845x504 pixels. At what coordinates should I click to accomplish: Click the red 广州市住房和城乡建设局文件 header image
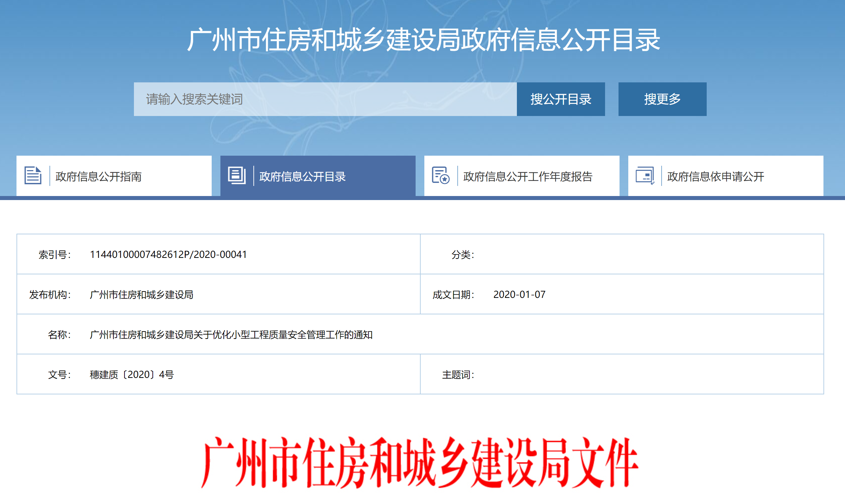[420, 463]
